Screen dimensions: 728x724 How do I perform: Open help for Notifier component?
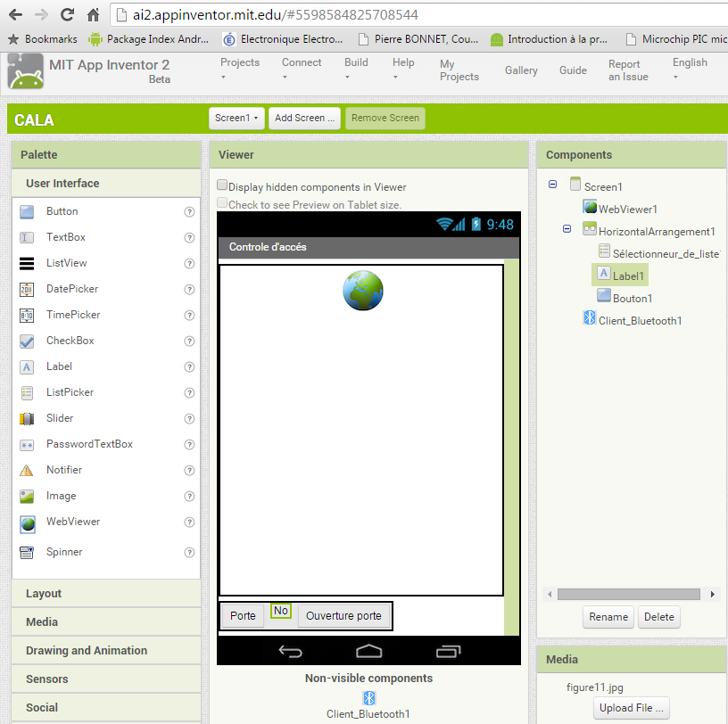189,471
